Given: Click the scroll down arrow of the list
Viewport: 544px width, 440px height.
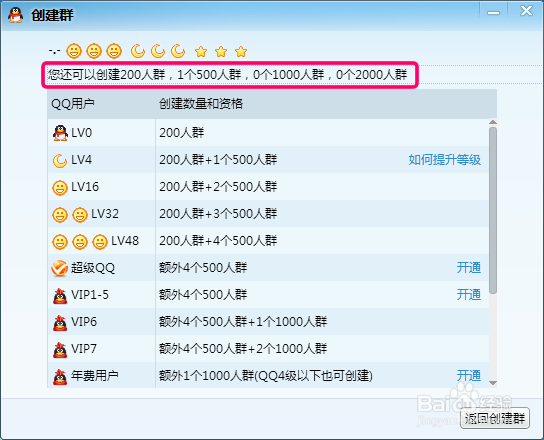Looking at the screenshot, I should [x=493, y=383].
